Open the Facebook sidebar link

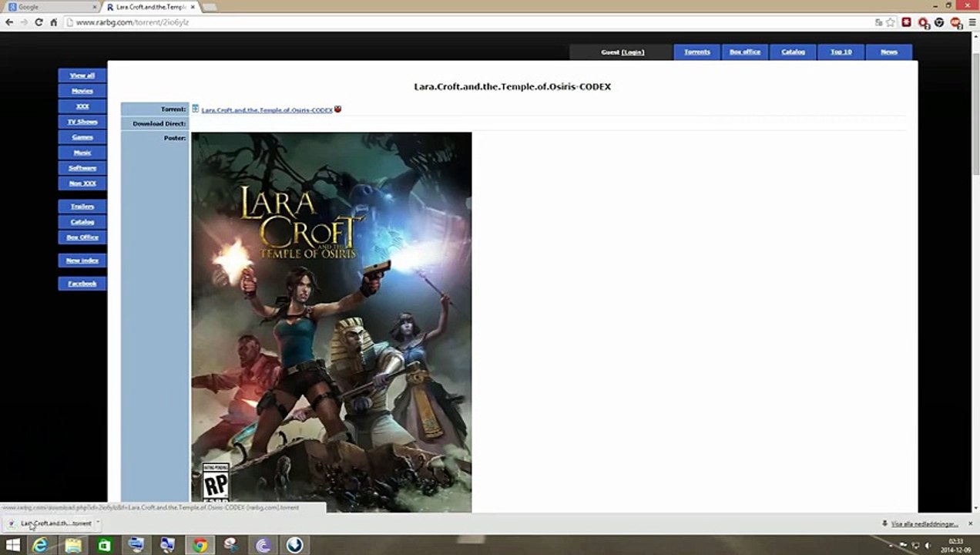(82, 284)
